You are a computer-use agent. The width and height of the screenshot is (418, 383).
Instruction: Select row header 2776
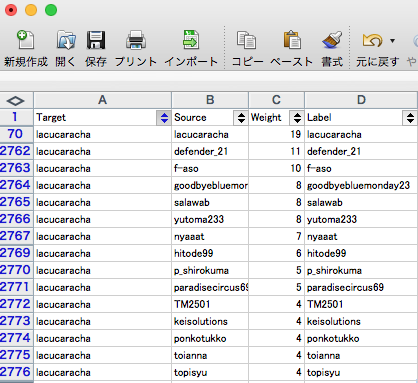pos(16,372)
